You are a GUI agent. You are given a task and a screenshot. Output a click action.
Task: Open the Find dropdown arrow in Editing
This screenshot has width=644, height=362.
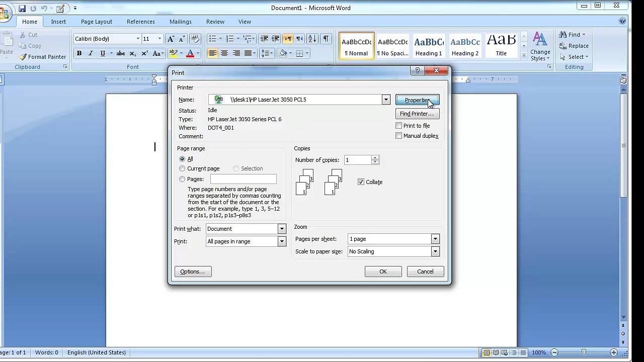pyautogui.click(x=584, y=35)
